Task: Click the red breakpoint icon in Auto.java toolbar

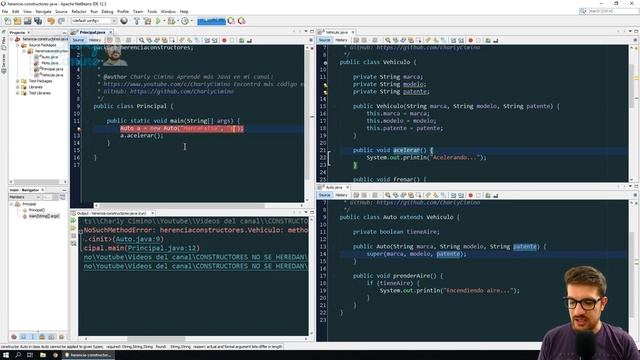Action: point(470,195)
